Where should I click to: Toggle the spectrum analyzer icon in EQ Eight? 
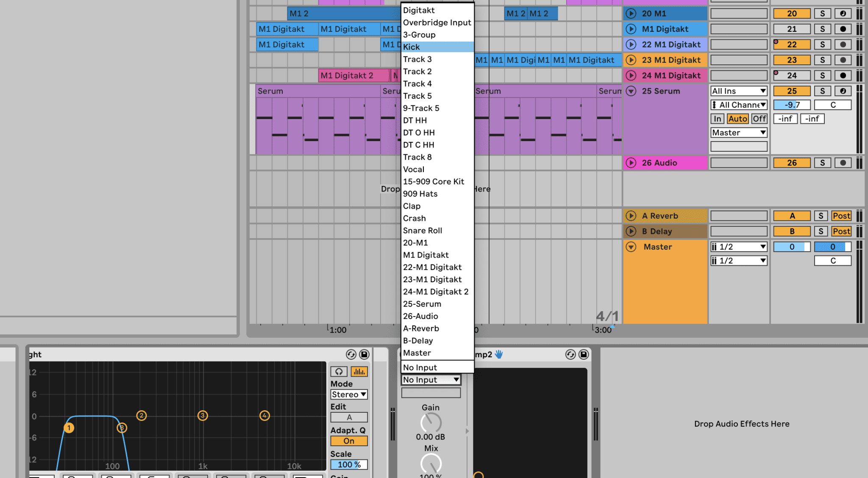[359, 371]
